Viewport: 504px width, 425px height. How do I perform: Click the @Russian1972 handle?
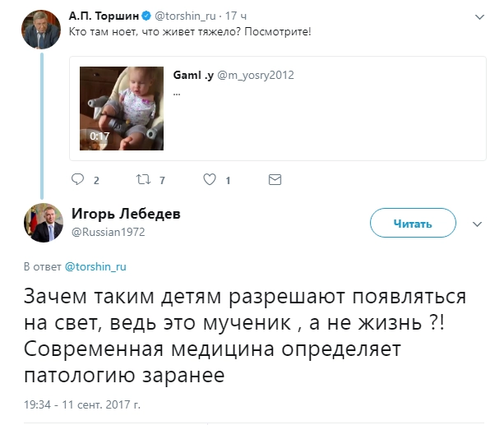104,232
